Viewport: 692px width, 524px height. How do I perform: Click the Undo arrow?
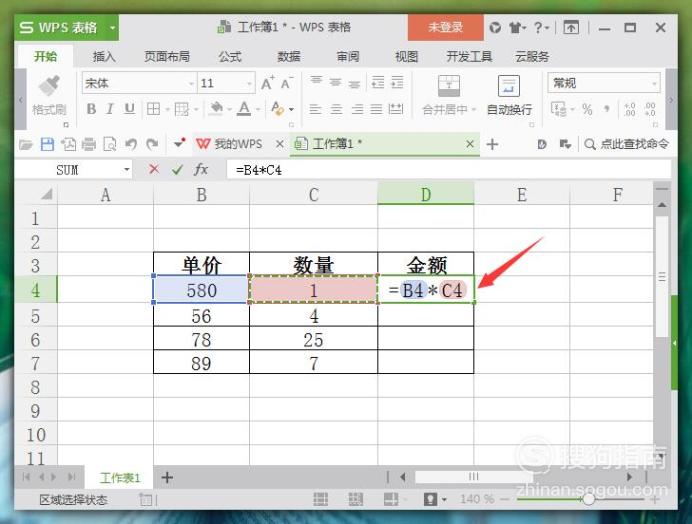[x=131, y=144]
